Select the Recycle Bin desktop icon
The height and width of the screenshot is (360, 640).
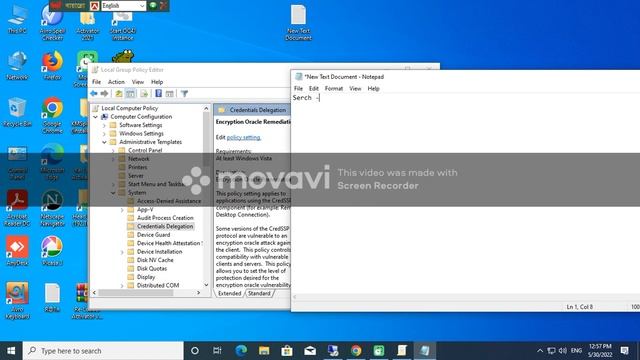click(x=17, y=112)
